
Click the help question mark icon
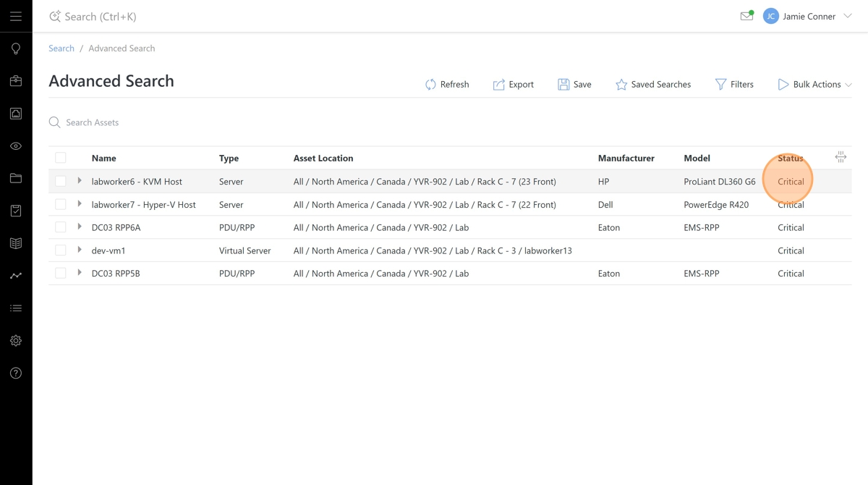click(x=16, y=374)
